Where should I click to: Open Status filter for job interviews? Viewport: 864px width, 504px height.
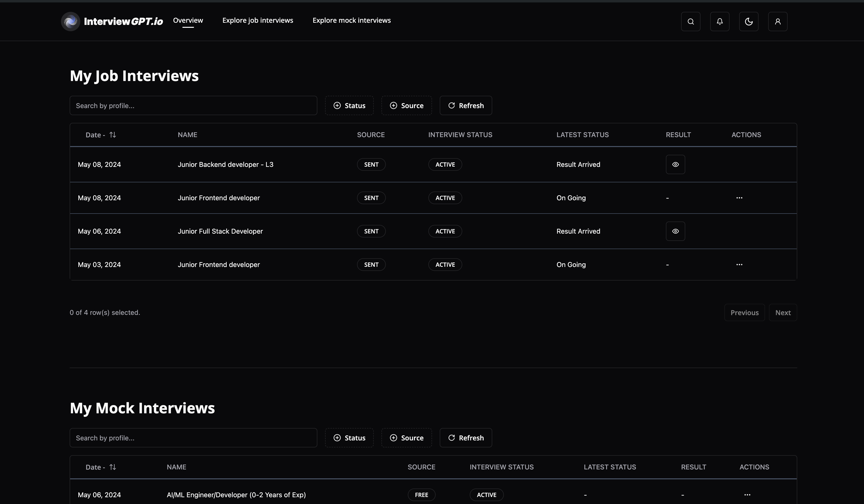[349, 106]
